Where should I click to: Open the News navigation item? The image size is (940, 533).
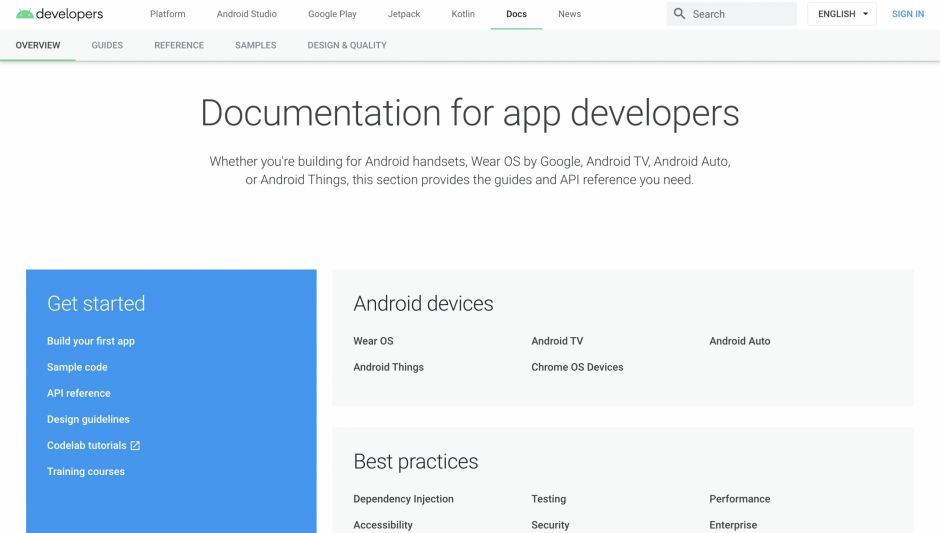coord(570,14)
